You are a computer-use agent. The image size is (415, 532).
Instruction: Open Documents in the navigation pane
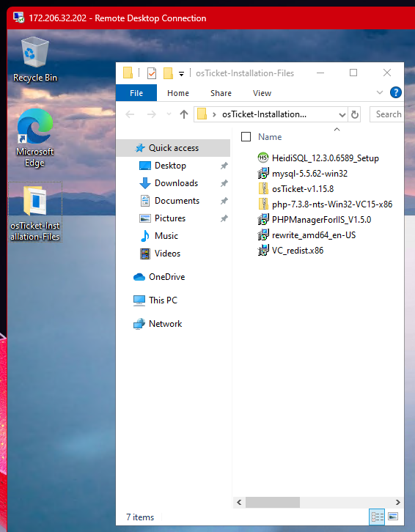[177, 201]
